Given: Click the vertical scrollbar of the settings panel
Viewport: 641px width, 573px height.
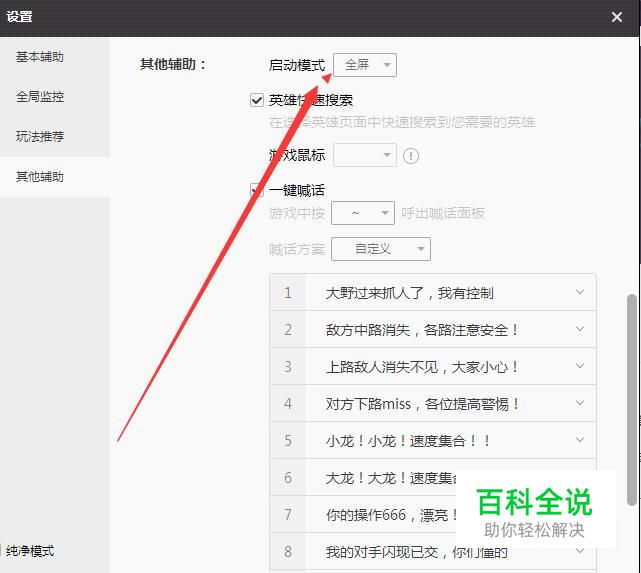Looking at the screenshot, I should point(632,400).
